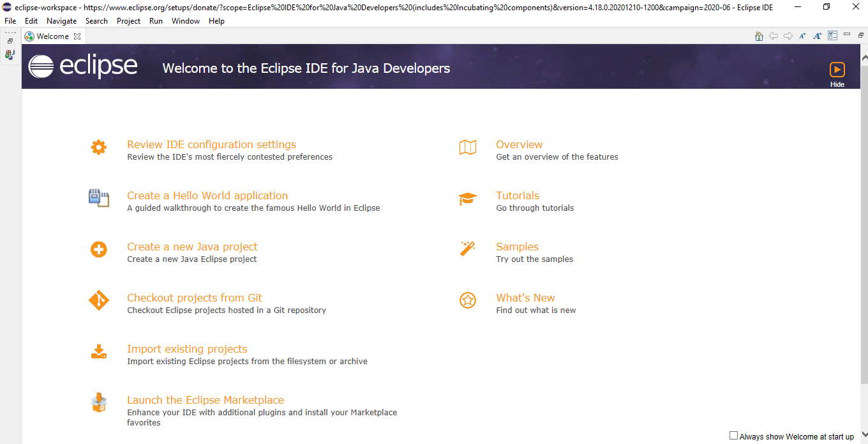
Task: Click the Magnify font size icon
Action: click(x=818, y=36)
